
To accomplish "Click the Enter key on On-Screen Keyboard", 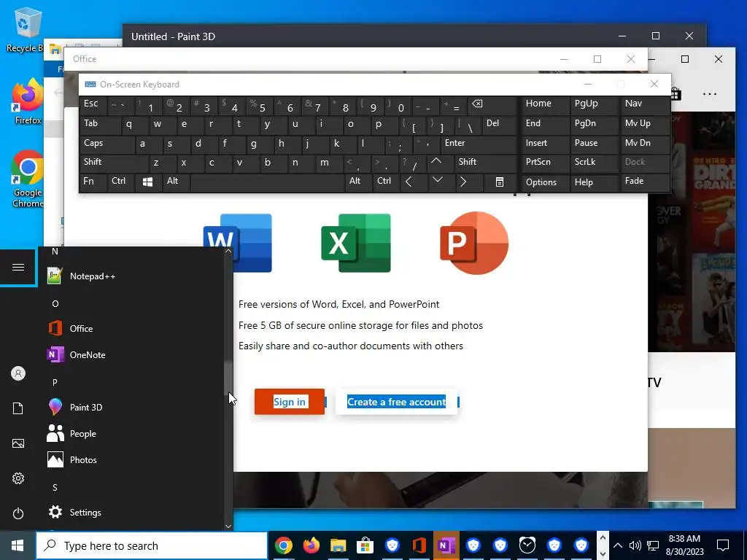I will pos(479,144).
